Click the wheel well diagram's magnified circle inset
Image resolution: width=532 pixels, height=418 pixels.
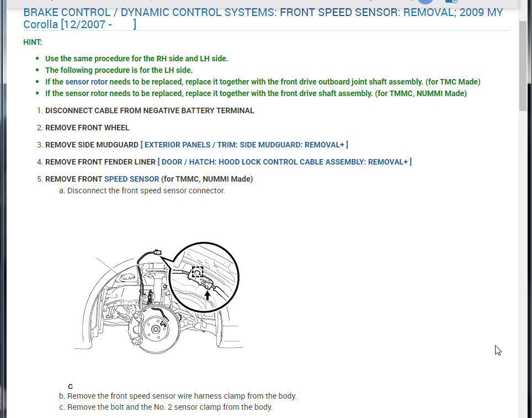tap(204, 277)
